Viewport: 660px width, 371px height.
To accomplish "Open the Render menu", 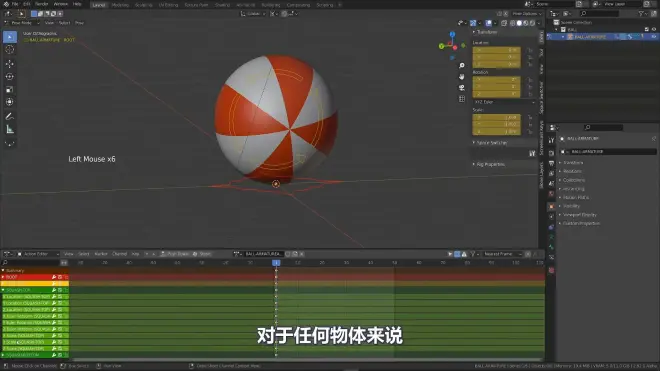I will tap(42, 4).
